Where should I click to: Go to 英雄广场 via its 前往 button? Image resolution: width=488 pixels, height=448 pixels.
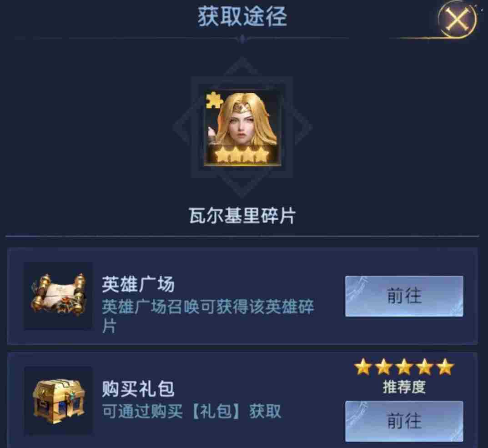[404, 296]
